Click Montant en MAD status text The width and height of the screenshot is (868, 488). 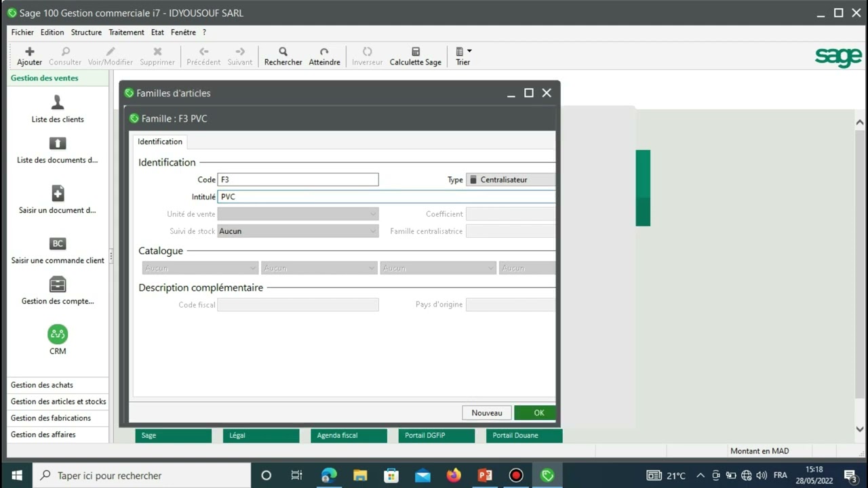pos(759,451)
